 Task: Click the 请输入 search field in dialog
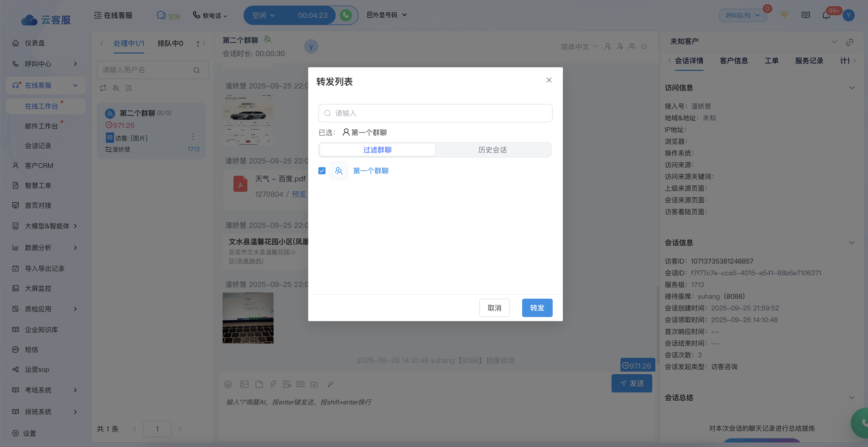point(435,113)
